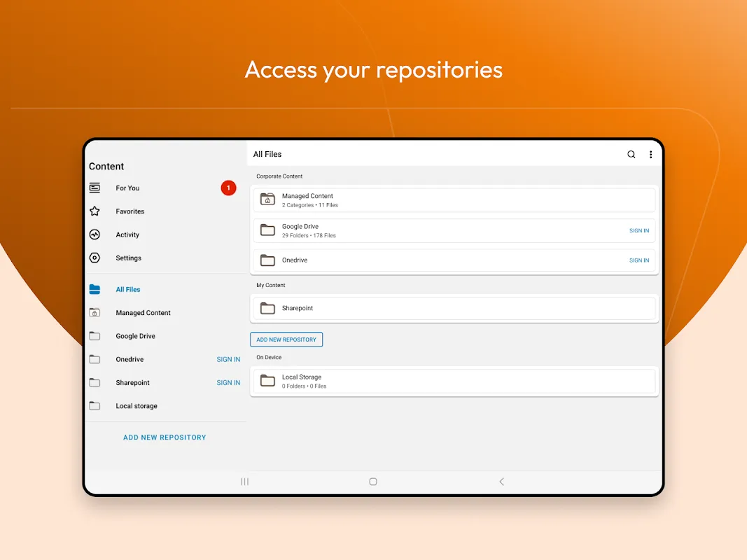
Task: Click sidebar Local storage folder icon
Action: [95, 406]
